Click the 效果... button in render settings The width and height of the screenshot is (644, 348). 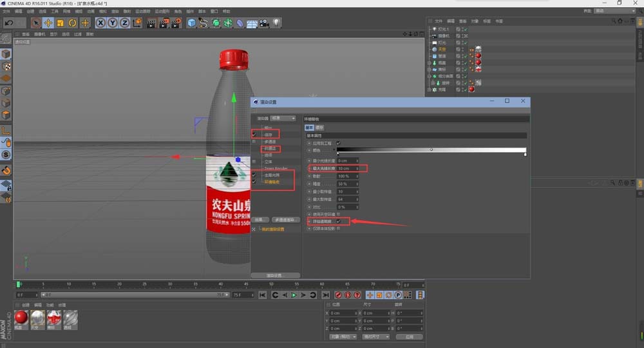point(258,220)
